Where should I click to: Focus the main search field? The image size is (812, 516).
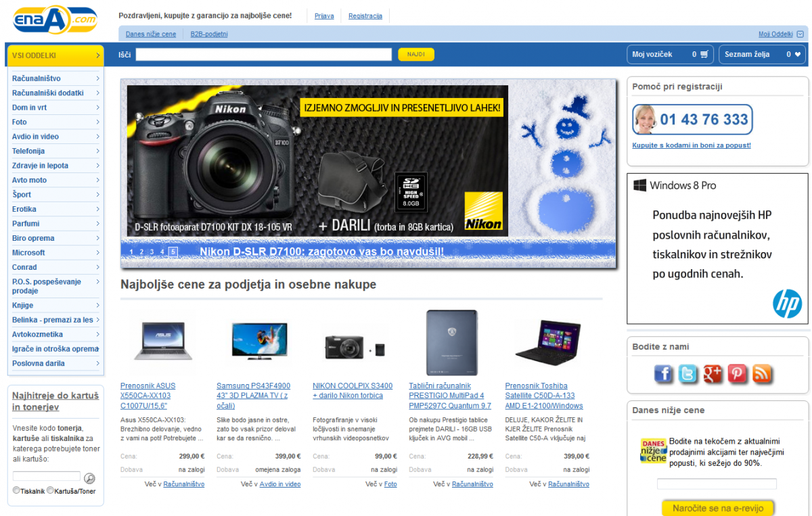[x=264, y=55]
